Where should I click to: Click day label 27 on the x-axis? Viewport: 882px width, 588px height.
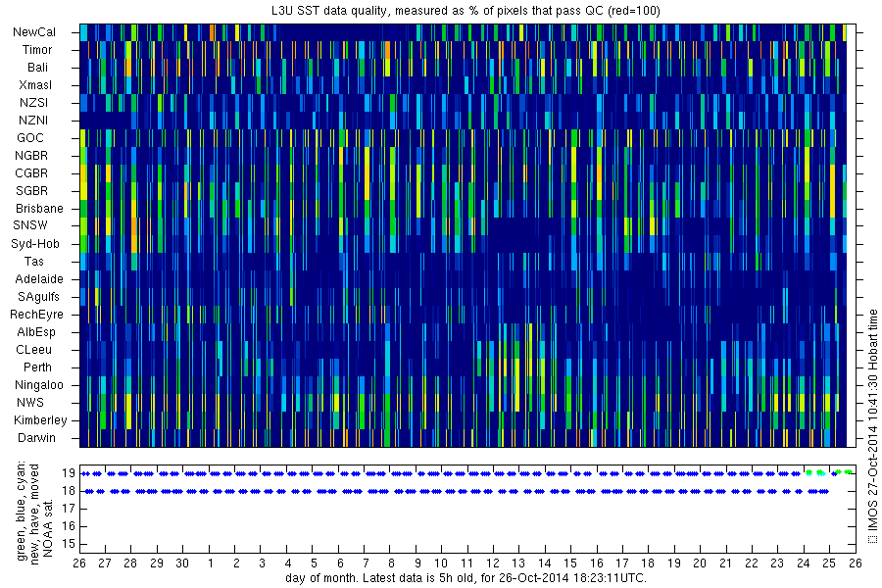click(x=105, y=563)
